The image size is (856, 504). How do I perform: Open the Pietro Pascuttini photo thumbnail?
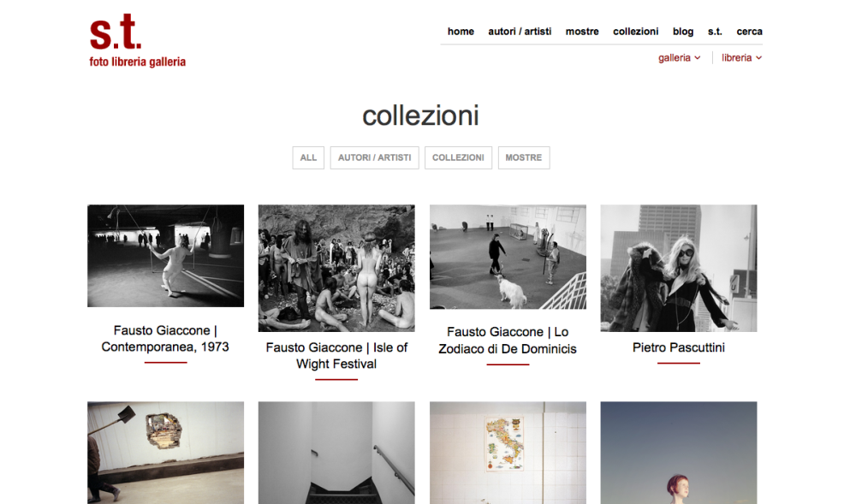(679, 269)
